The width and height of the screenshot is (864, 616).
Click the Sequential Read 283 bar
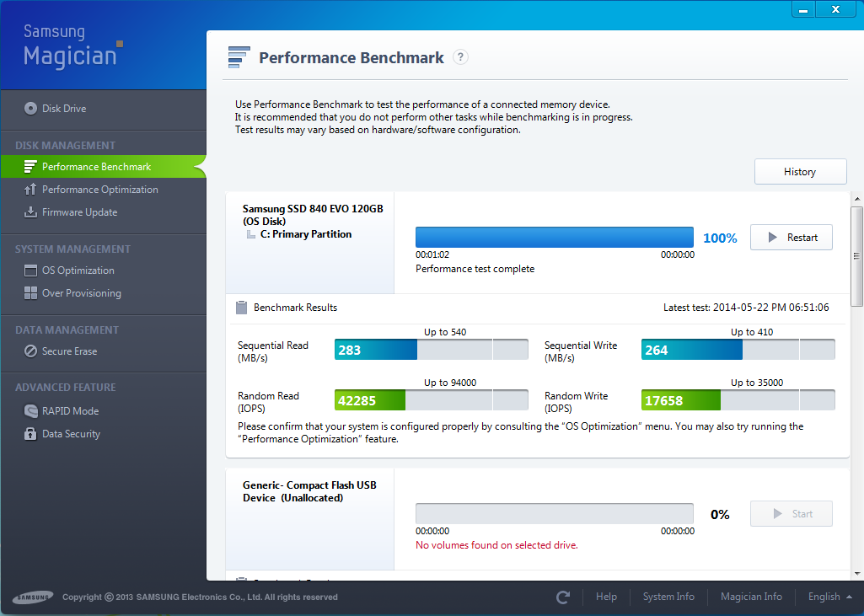click(432, 350)
